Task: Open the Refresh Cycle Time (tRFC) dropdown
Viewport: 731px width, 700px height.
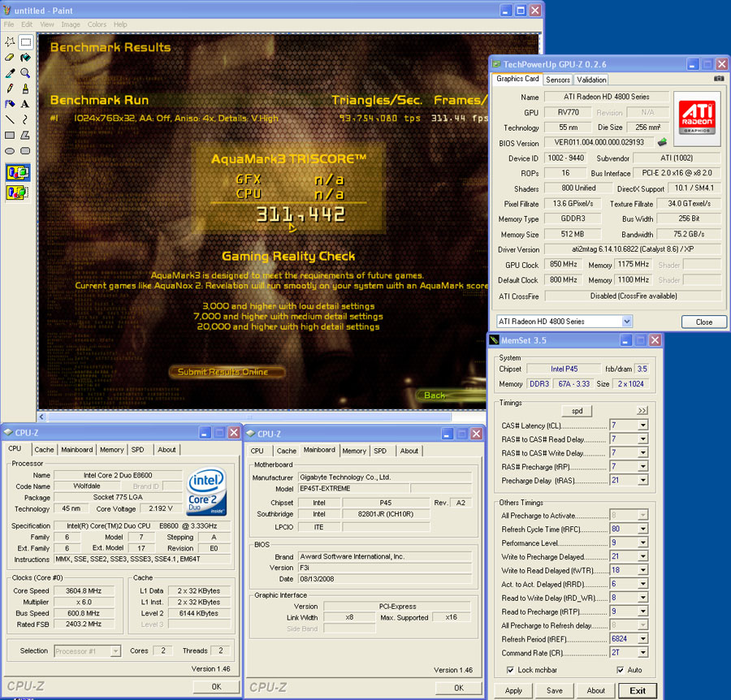Action: click(x=643, y=529)
